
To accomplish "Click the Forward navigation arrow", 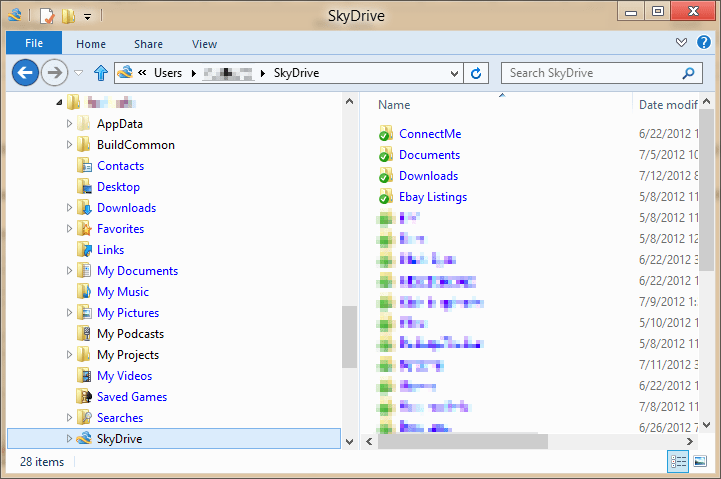I will (54, 73).
